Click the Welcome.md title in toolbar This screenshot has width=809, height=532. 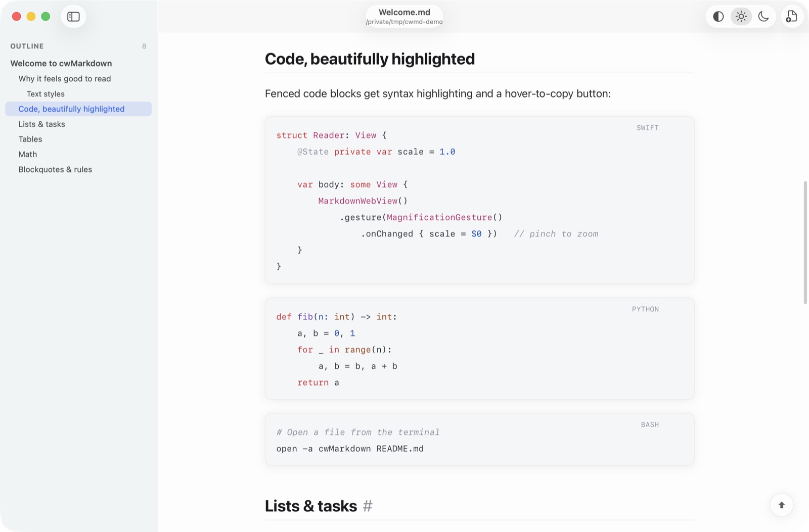(x=404, y=12)
